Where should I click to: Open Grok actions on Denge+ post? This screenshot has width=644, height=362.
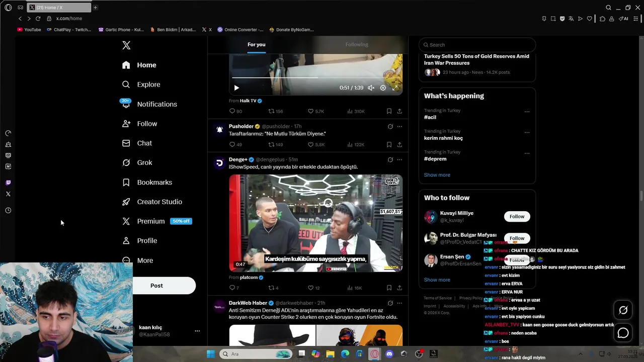click(x=390, y=160)
